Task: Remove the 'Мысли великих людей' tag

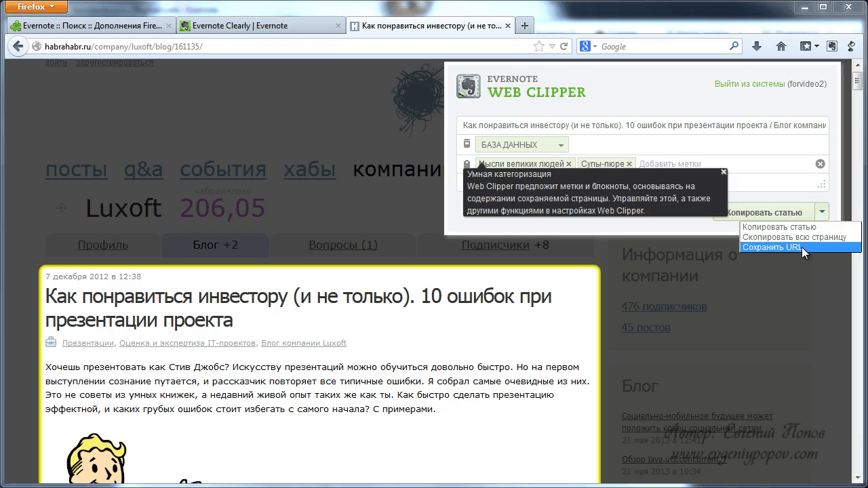Action: (x=569, y=164)
